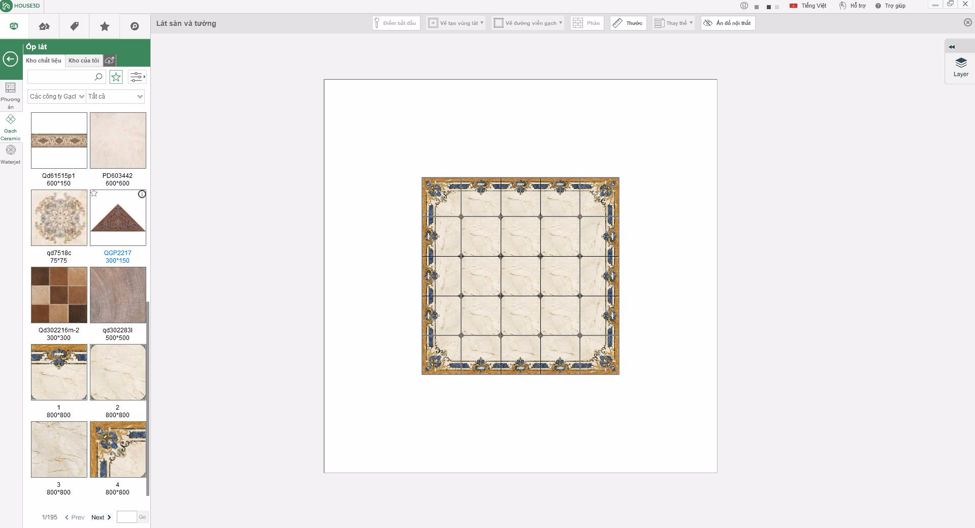Change language via Tiếng Việt
975x528 pixels.
[808, 6]
